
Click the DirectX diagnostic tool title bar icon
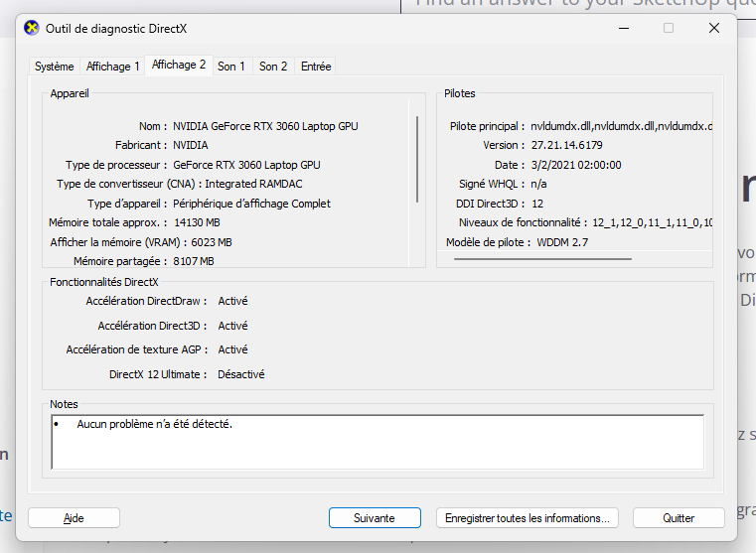(32, 28)
